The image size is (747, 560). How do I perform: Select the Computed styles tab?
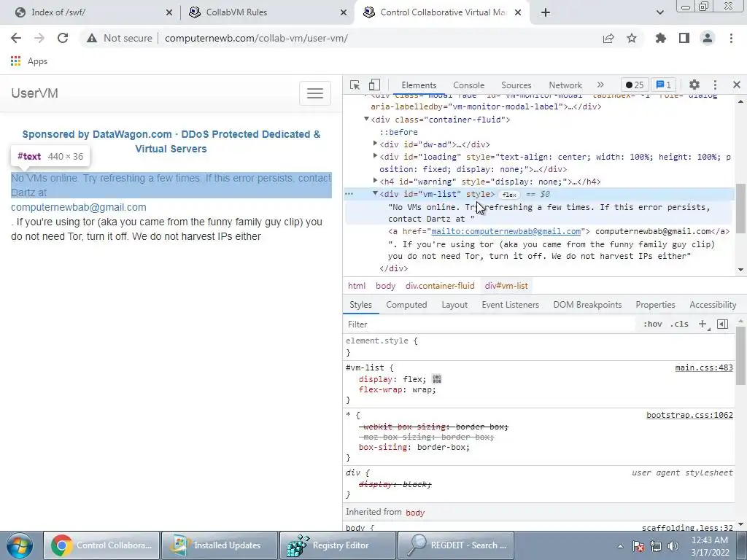[406, 305]
